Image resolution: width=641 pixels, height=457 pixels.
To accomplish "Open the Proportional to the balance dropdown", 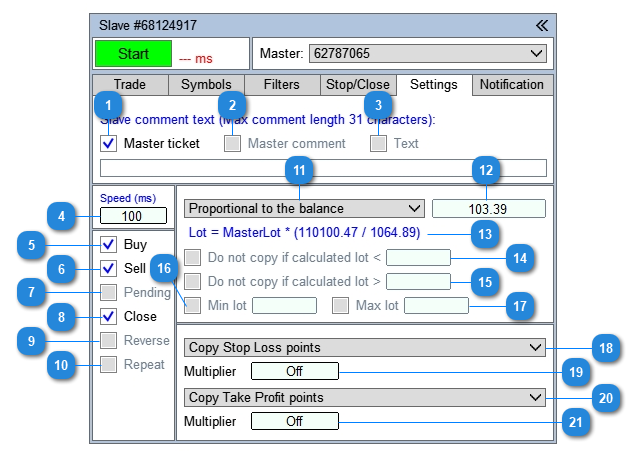I will (x=305, y=208).
